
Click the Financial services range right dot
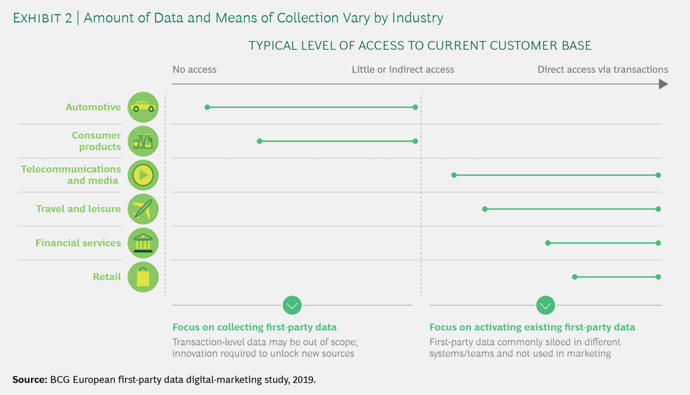658,243
